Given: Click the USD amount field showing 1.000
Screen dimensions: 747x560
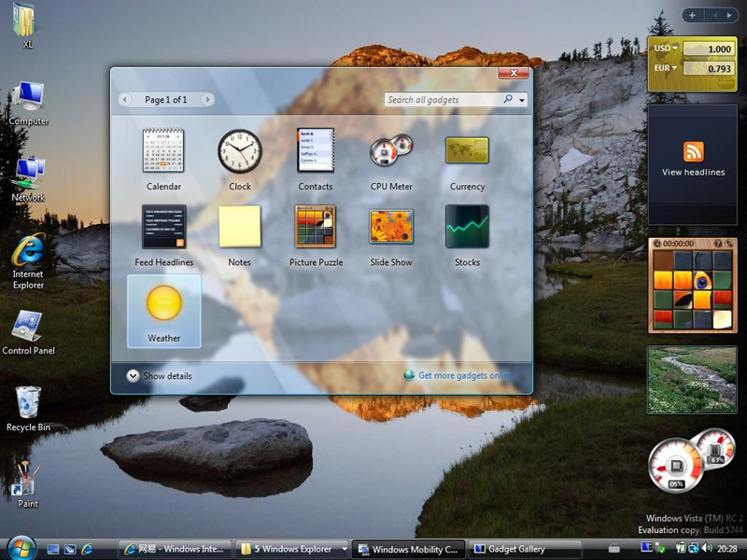Looking at the screenshot, I should [x=708, y=49].
